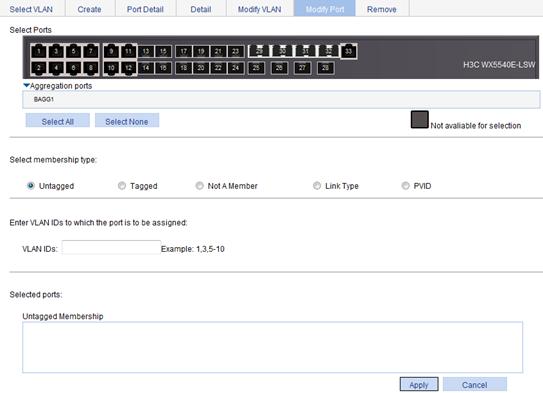The width and height of the screenshot is (543, 393).
Task: Select port 27 in the bottom row
Action: tap(302, 68)
